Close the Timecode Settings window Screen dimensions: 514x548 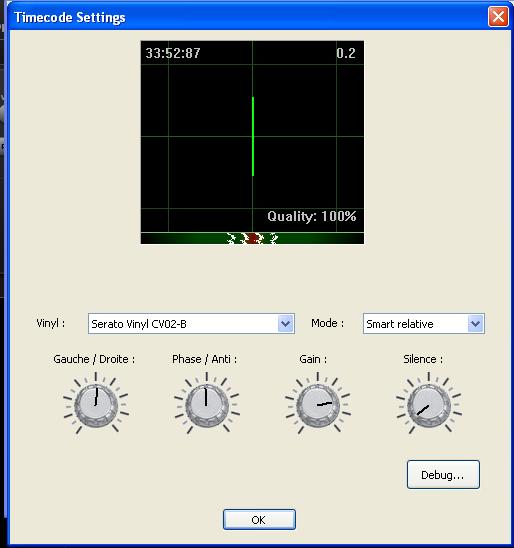click(x=498, y=16)
